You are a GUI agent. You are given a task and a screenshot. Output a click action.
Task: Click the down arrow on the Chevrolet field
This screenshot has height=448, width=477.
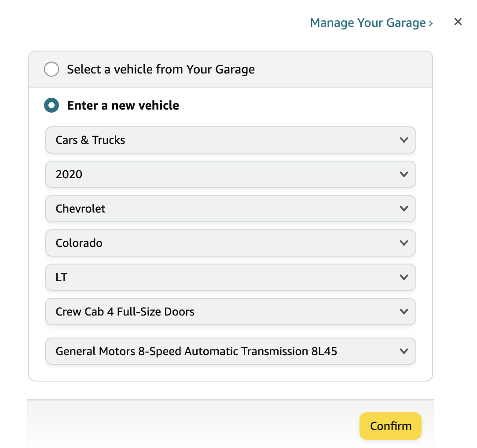(404, 209)
